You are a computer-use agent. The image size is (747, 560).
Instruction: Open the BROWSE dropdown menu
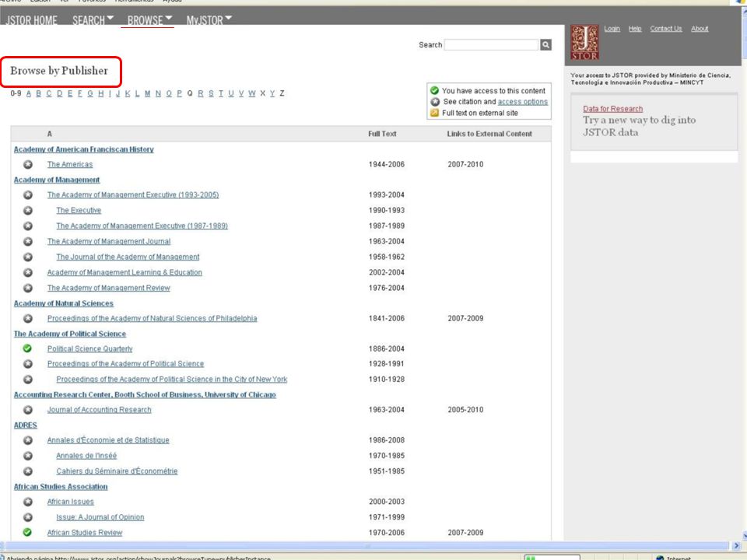(x=149, y=20)
